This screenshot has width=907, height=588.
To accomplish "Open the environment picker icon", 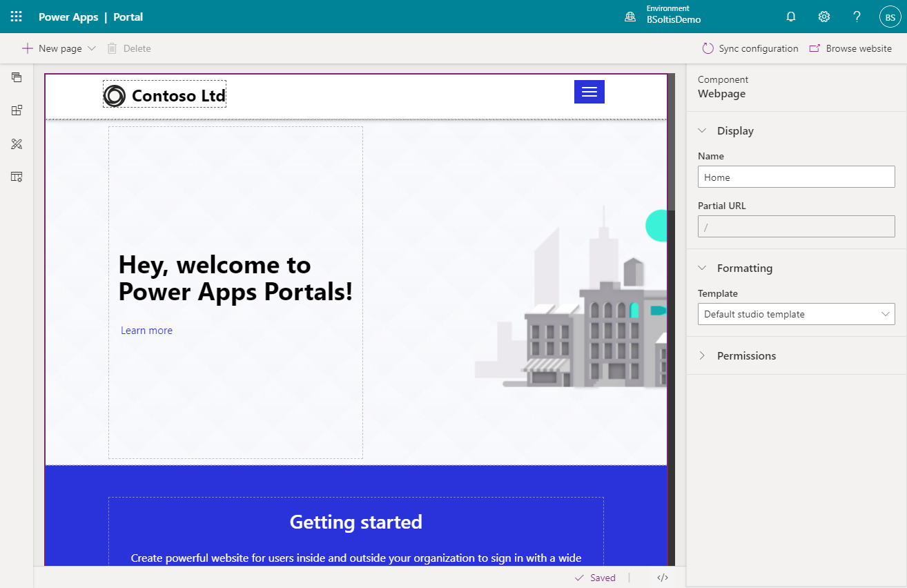I will point(630,17).
